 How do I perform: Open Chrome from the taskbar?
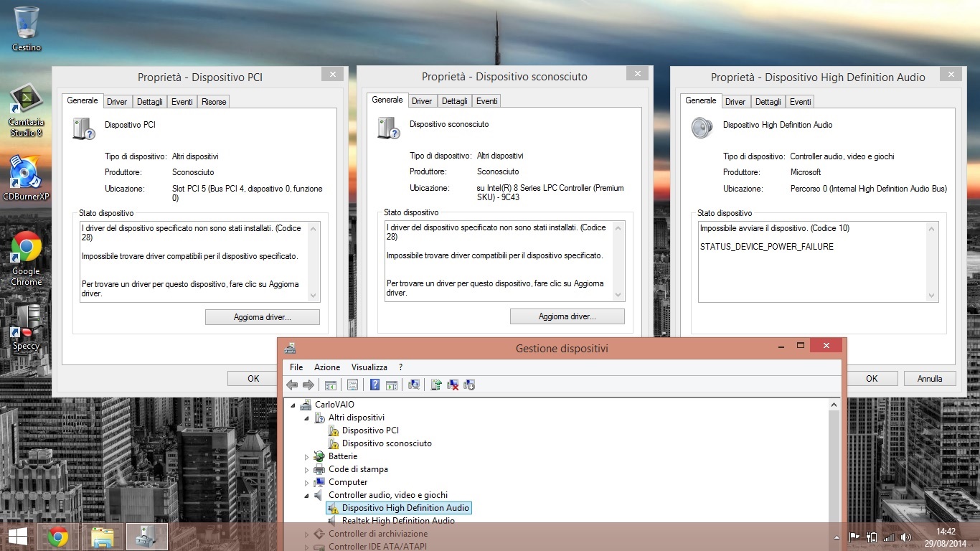[x=58, y=537]
